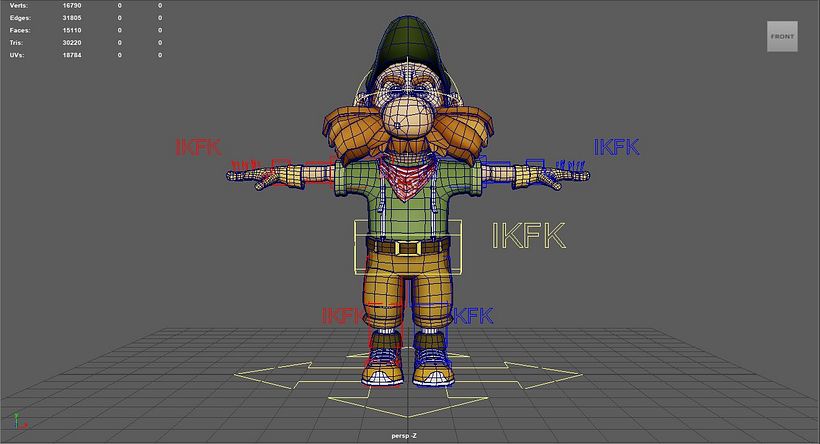The height and width of the screenshot is (444, 820).
Task: Click the FRONT face of the view cube
Action: click(782, 36)
